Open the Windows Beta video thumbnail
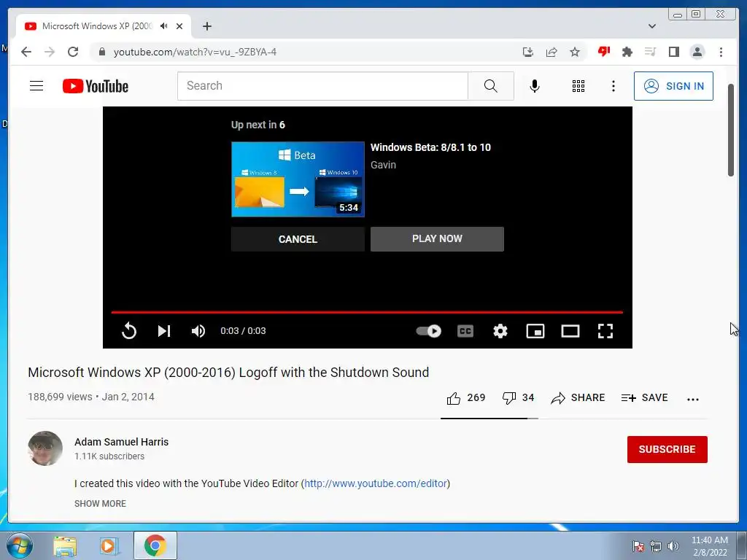 pyautogui.click(x=298, y=179)
